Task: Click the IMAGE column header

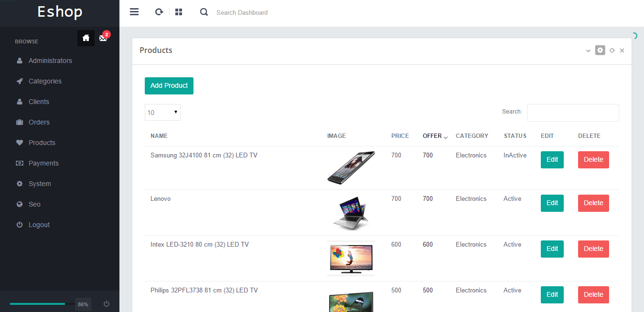Action: 336,136
